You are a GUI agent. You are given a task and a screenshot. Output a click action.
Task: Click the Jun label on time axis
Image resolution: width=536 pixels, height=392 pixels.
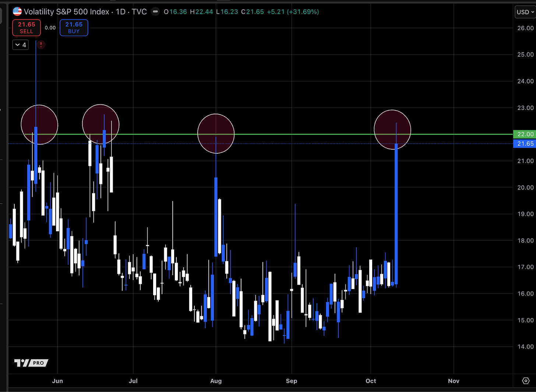tap(57, 381)
